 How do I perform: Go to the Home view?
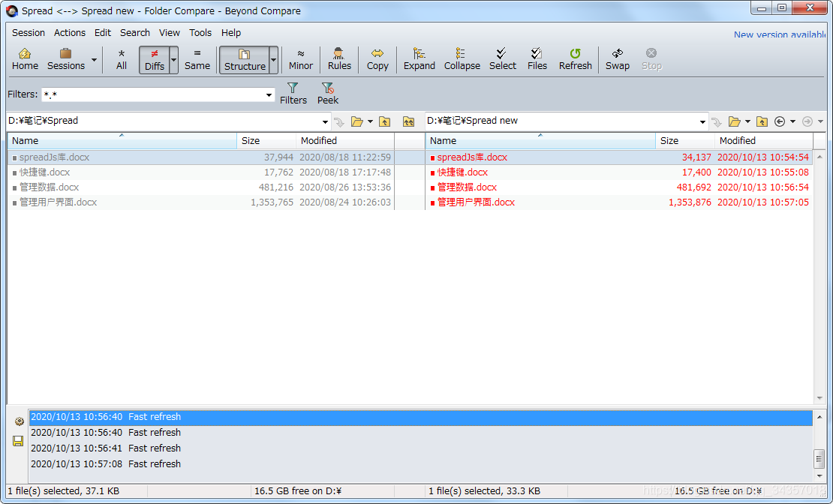25,59
